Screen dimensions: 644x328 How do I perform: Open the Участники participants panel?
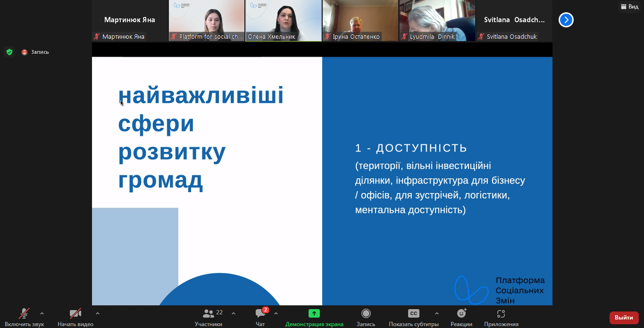pyautogui.click(x=209, y=314)
